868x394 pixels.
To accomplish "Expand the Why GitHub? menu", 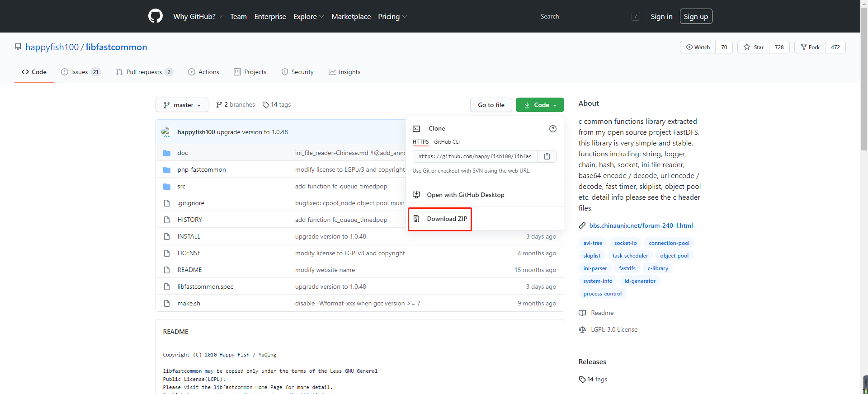I will pos(198,16).
